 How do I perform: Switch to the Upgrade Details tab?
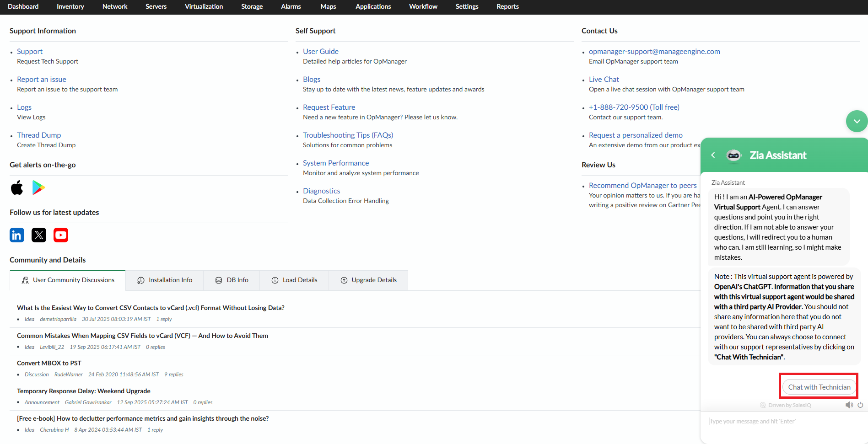(368, 280)
